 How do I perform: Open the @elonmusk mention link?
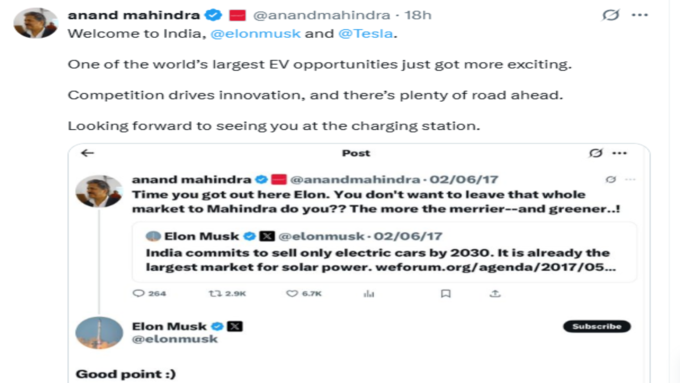255,33
